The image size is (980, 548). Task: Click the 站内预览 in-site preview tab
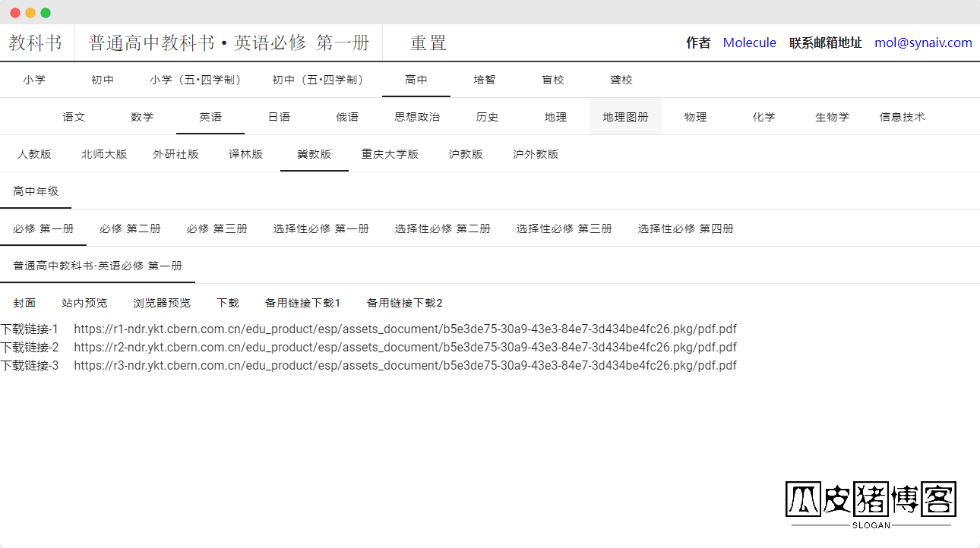point(84,303)
